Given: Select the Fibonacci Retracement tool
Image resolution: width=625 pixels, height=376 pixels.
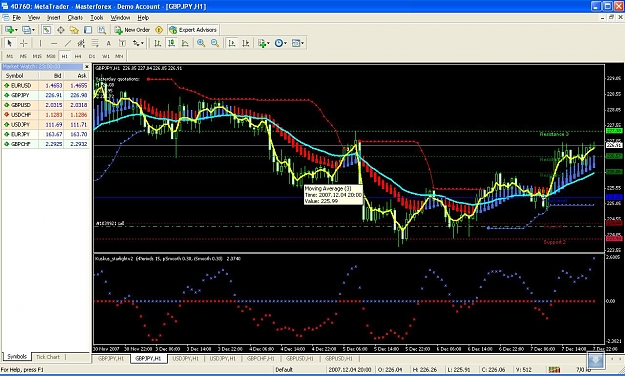Looking at the screenshot, I should click(95, 43).
